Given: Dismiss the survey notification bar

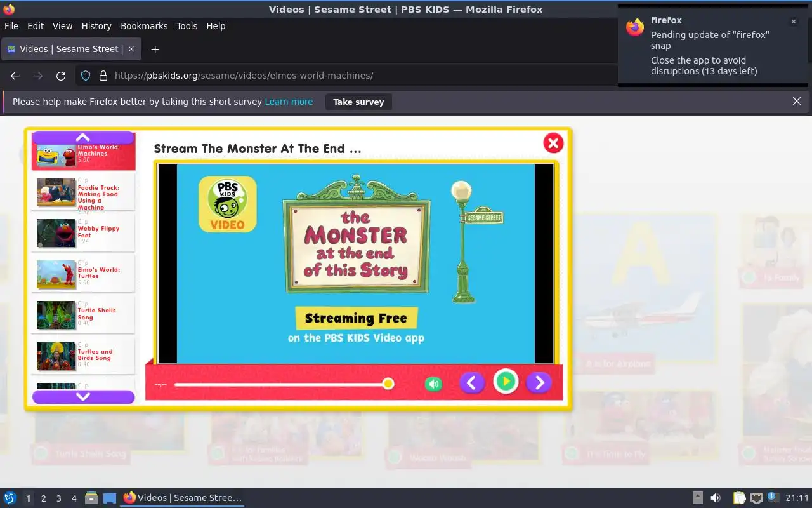Looking at the screenshot, I should pos(797,101).
